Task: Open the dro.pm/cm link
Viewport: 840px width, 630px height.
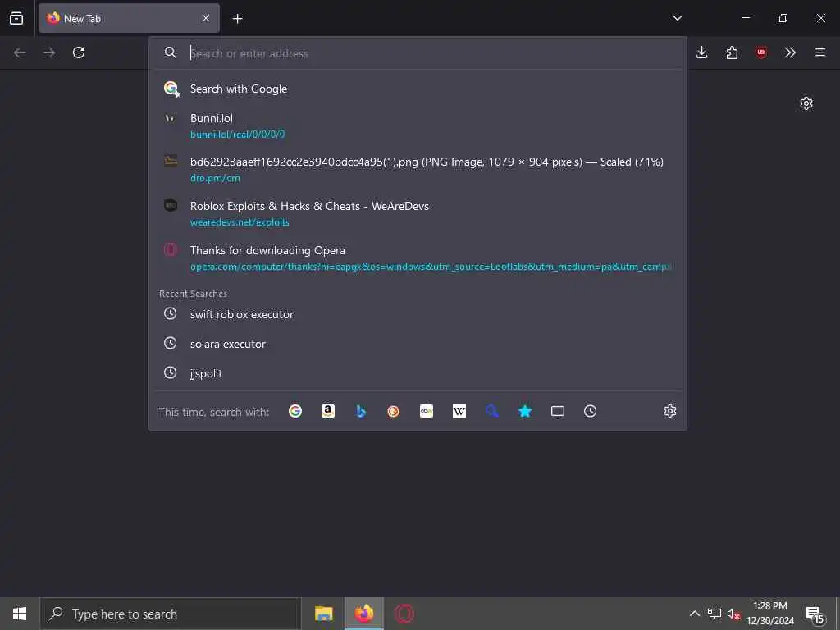Action: [215, 178]
